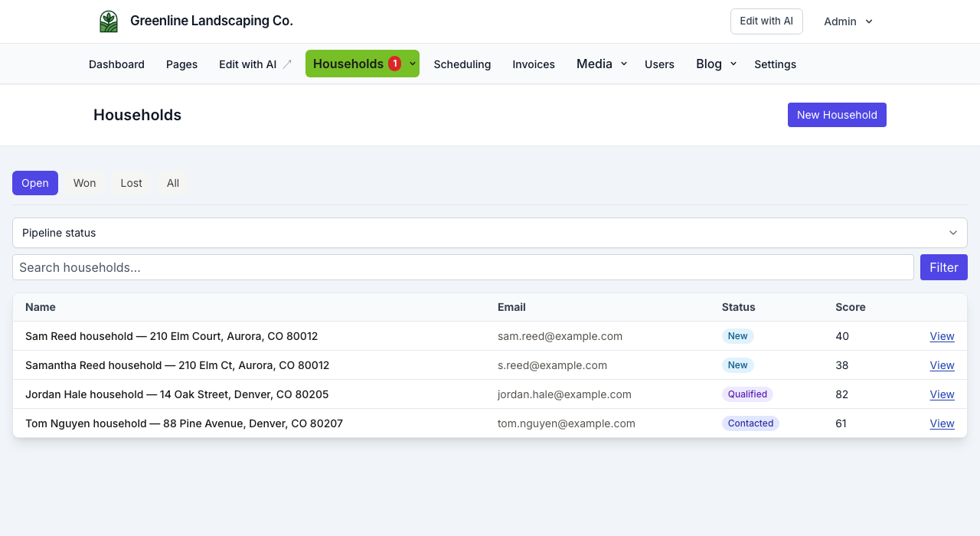Show All households tab
Viewport: 980px width, 536px height.
pos(173,183)
